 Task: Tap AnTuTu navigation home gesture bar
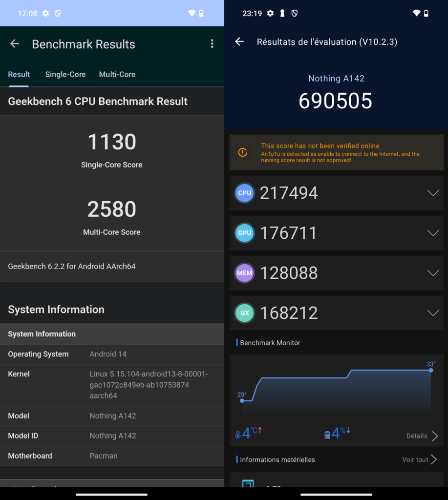[336, 495]
